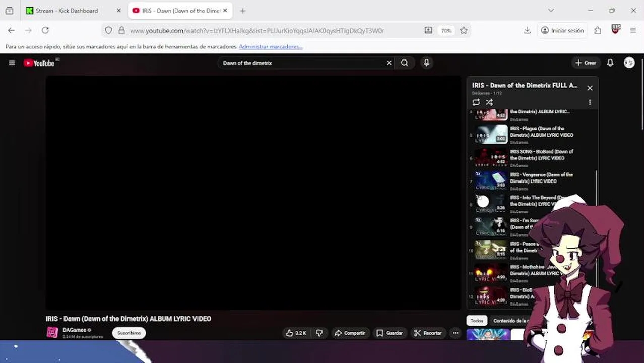
Task: Click the video title IRIS - Dawn ALBUM LYRIC VIDEO
Action: tap(128, 319)
